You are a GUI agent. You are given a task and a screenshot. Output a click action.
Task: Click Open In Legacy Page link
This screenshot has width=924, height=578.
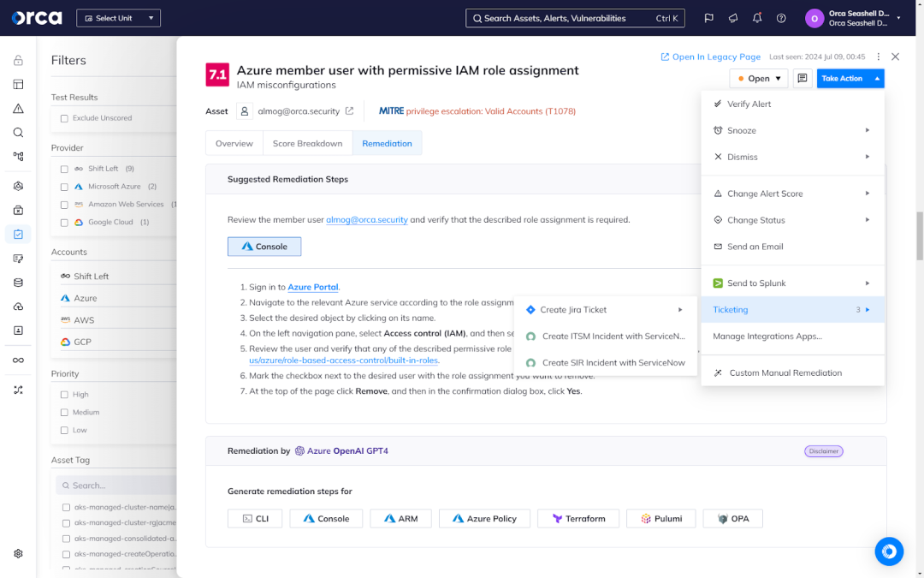click(x=710, y=57)
